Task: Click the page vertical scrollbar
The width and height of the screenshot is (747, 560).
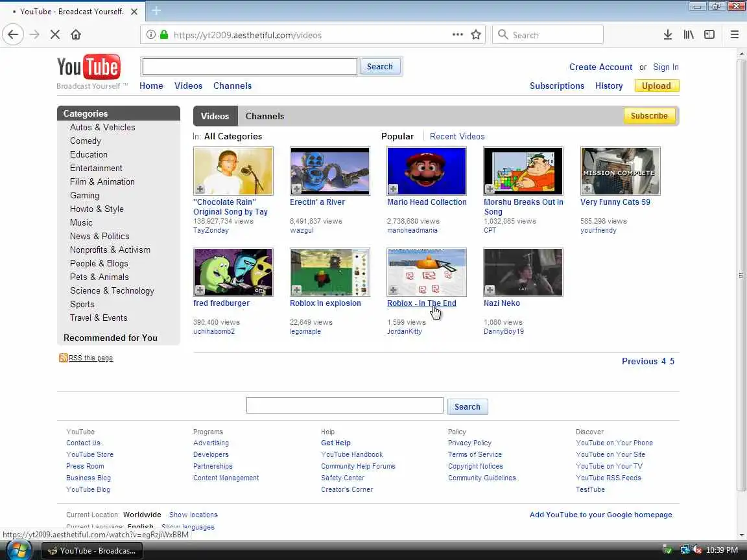Action: pyautogui.click(x=741, y=275)
